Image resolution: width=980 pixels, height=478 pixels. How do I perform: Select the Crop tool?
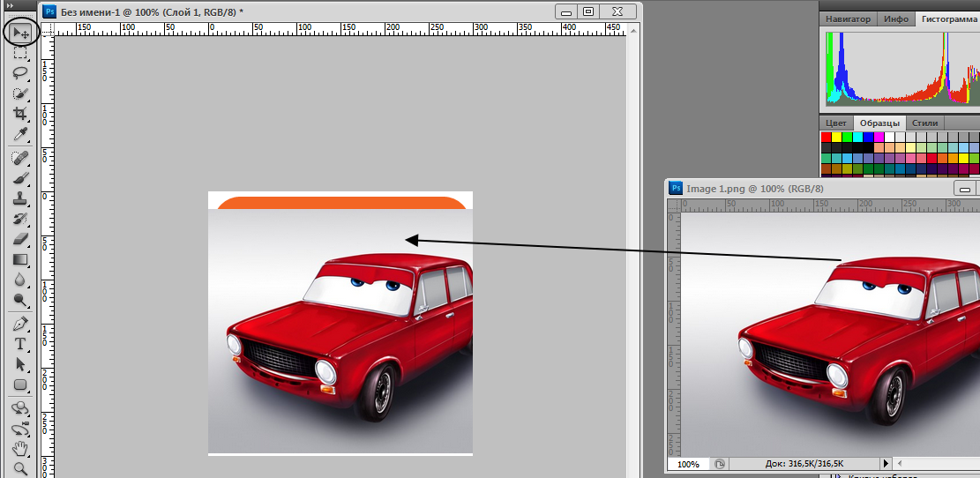(21, 114)
